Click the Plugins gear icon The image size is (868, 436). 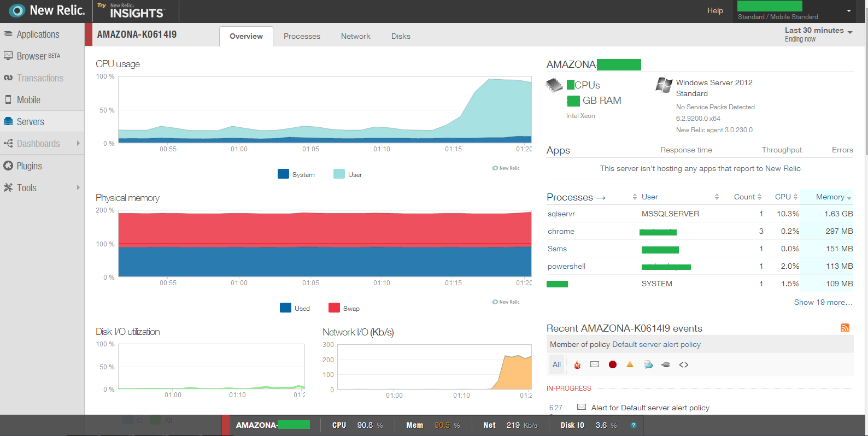[x=8, y=166]
